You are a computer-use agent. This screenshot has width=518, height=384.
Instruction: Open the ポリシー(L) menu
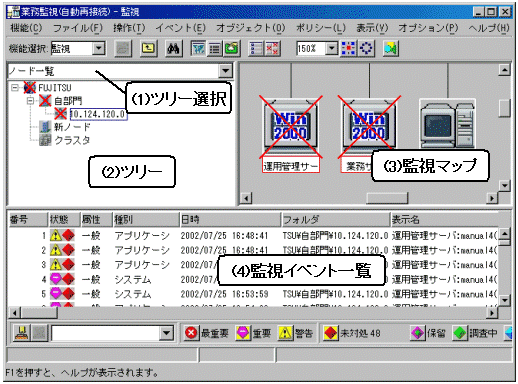[321, 28]
